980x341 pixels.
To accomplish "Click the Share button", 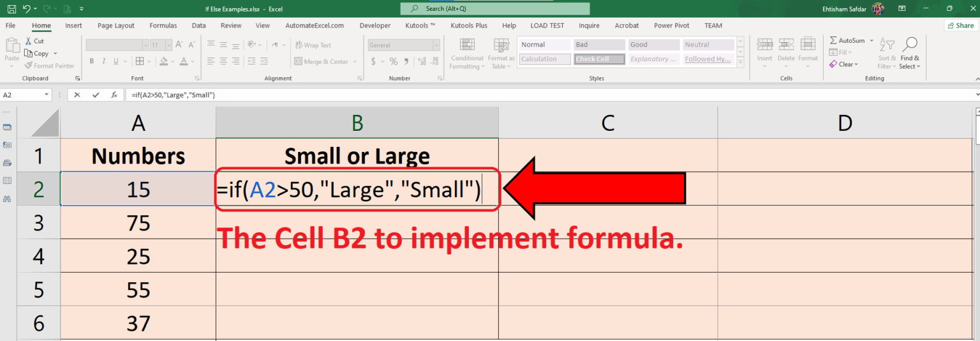I will click(x=961, y=26).
